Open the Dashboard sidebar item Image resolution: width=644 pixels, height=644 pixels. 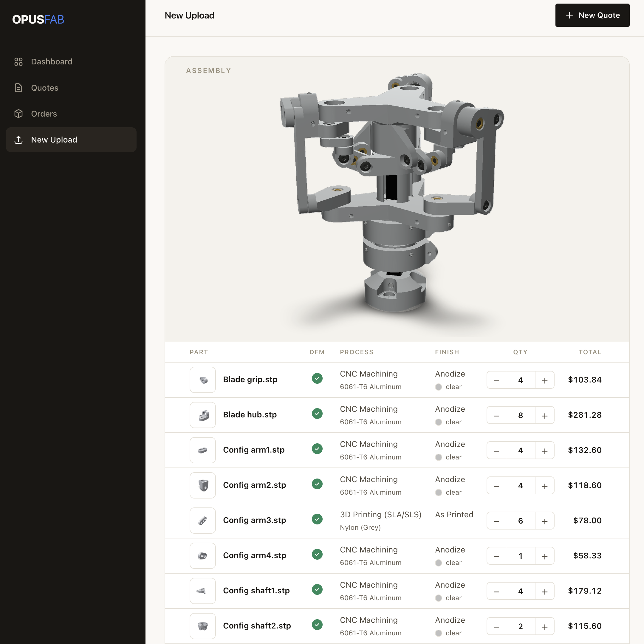(x=71, y=62)
